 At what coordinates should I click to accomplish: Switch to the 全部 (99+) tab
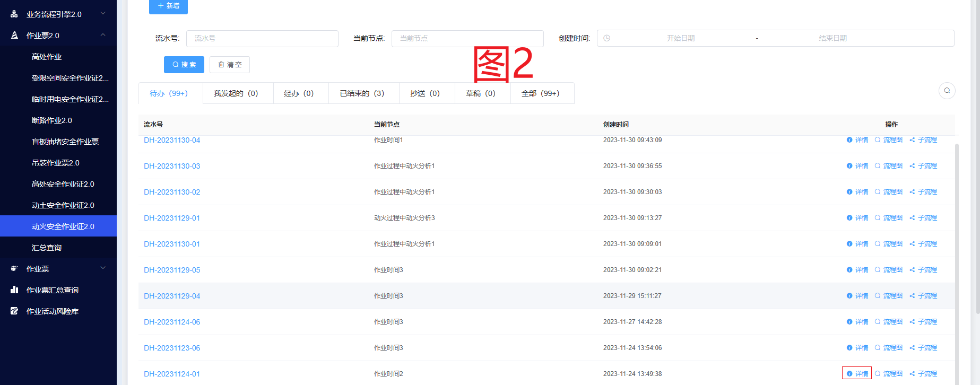point(542,93)
